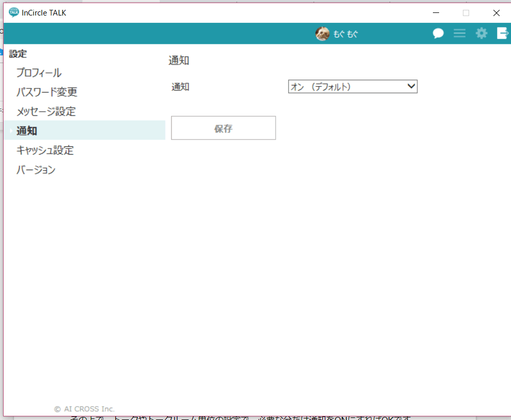
Task: Click the 設定 heading above the sidebar
Action: tap(18, 54)
